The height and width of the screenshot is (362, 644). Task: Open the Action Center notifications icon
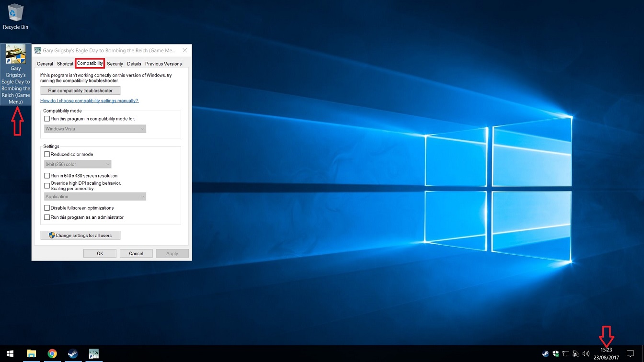click(630, 354)
